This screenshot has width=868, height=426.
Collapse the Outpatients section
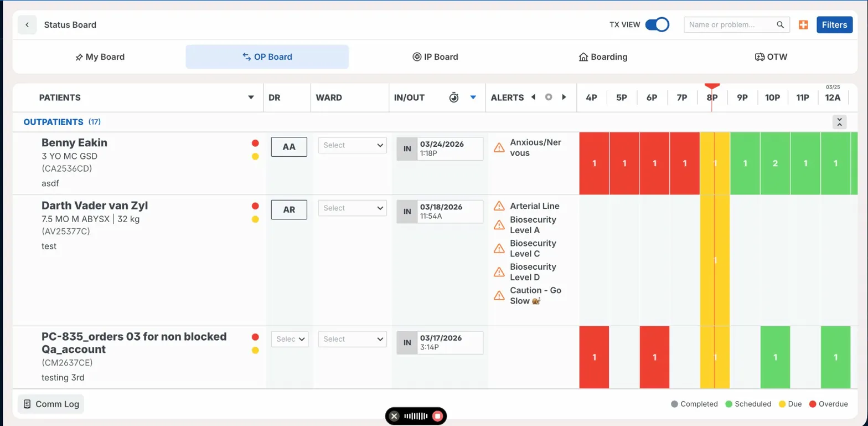point(839,122)
